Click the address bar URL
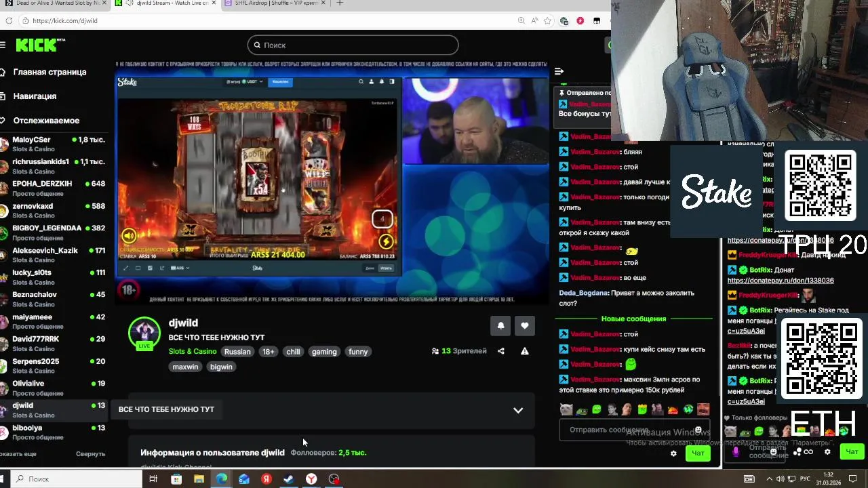 (65, 21)
